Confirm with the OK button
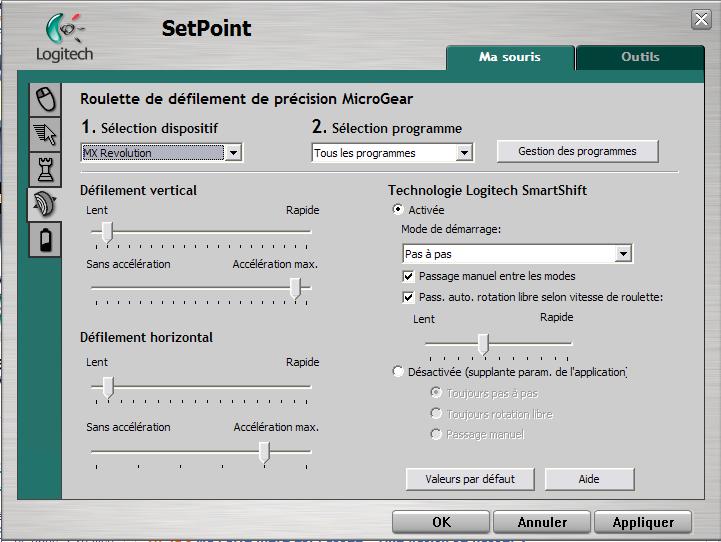The height and width of the screenshot is (542, 721). tap(441, 522)
